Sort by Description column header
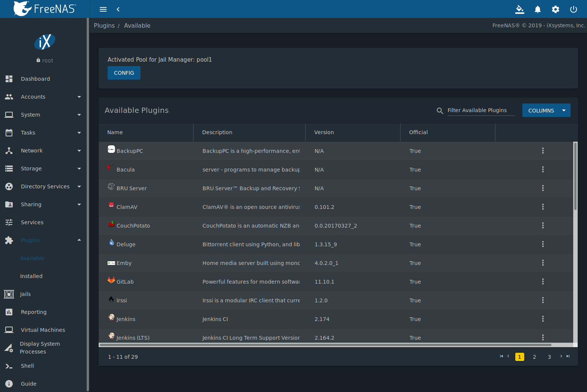This screenshot has height=392, width=587. (x=217, y=132)
